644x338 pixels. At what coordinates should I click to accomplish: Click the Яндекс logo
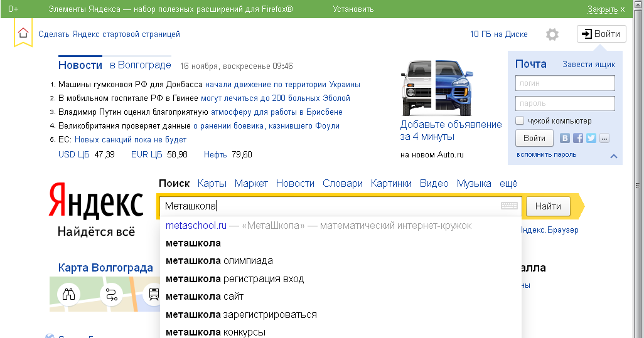[96, 200]
